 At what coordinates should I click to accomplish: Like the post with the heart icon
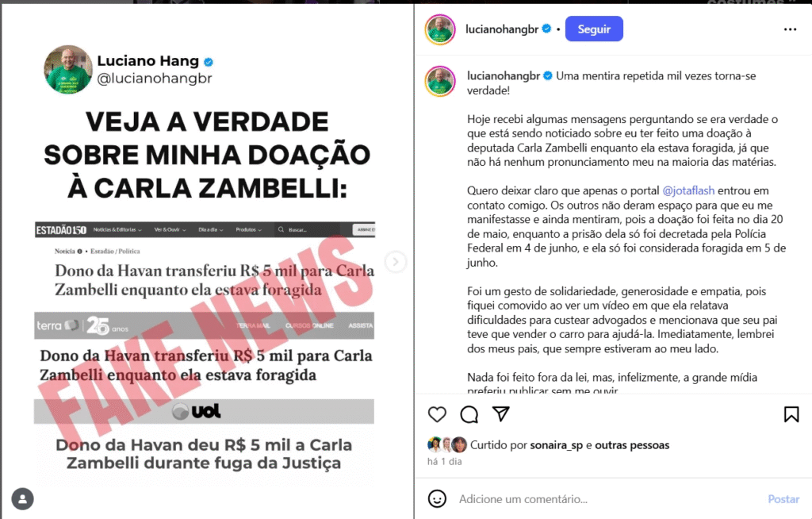pos(437,414)
